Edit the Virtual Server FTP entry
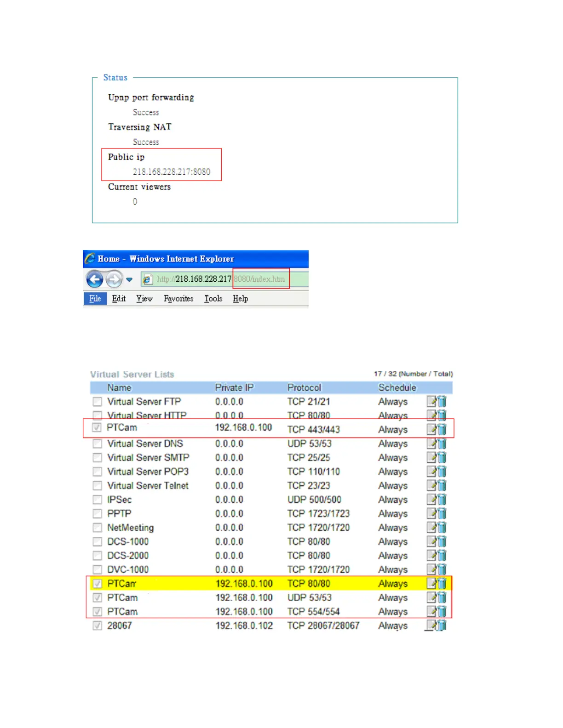 click(431, 401)
